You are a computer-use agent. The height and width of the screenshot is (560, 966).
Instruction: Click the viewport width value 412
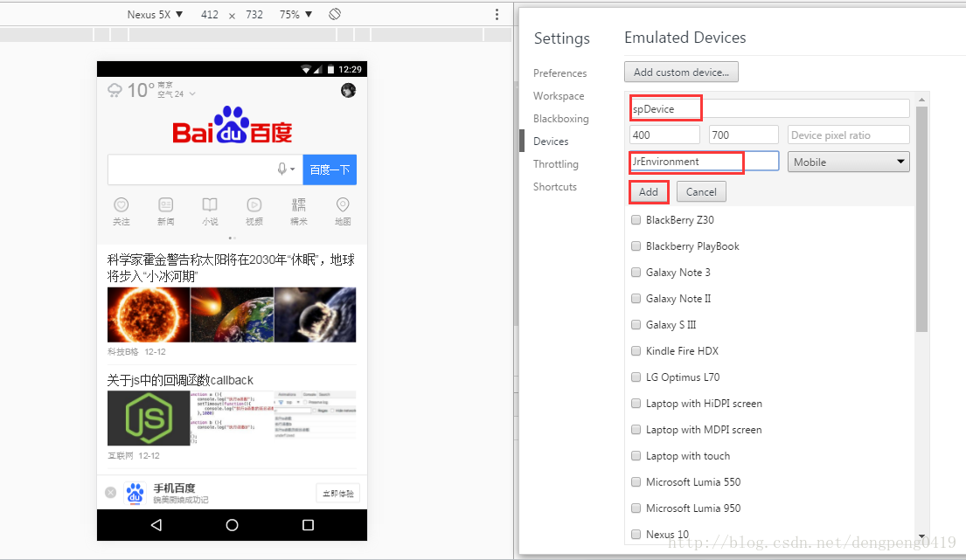[x=210, y=14]
